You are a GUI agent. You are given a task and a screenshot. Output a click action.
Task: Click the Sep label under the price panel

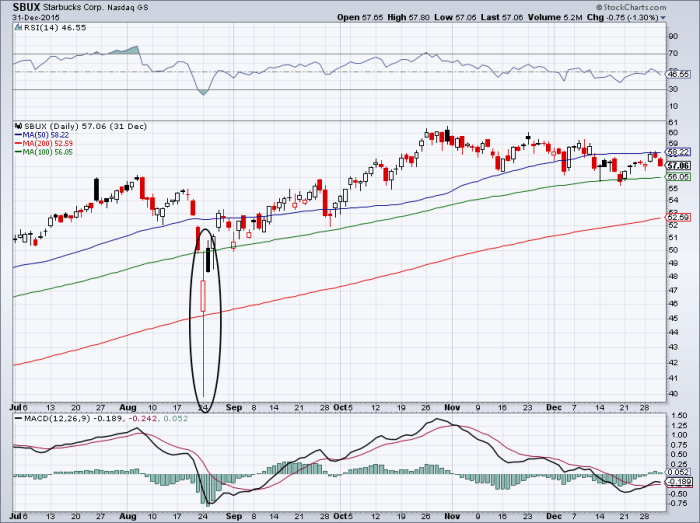[234, 407]
